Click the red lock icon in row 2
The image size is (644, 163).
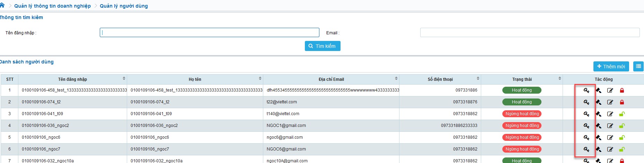[622, 102]
